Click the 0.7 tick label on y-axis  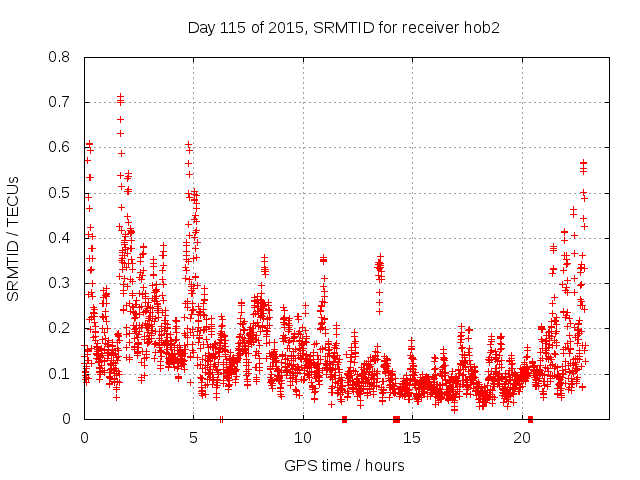62,102
